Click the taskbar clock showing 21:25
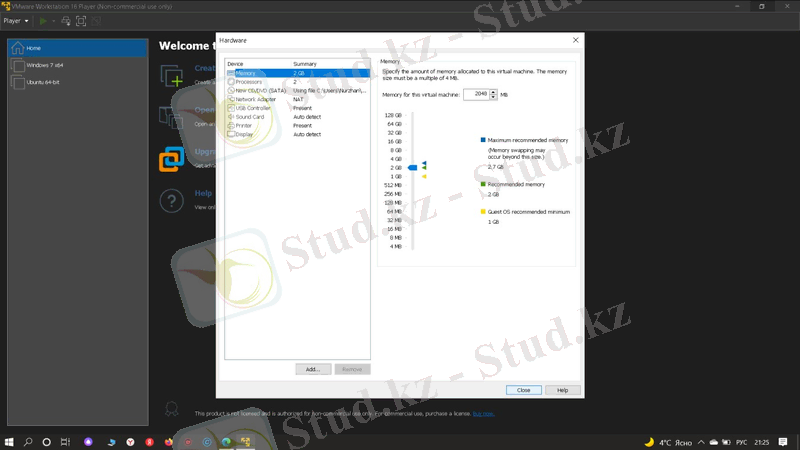 (x=762, y=442)
